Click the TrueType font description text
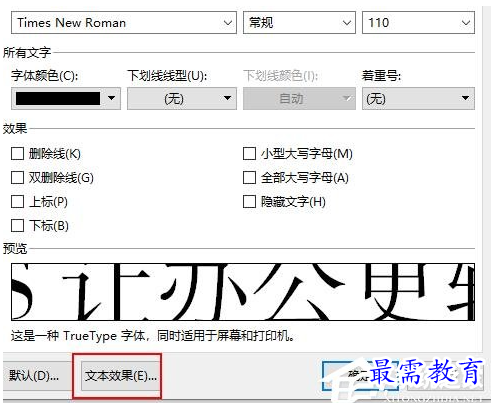The image size is (491, 403). (x=153, y=335)
